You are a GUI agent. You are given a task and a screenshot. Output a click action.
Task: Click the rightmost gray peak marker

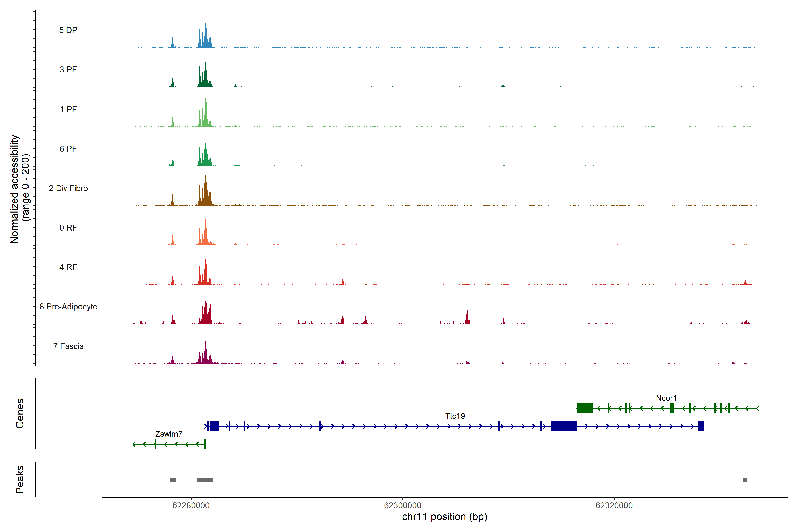[x=745, y=480]
